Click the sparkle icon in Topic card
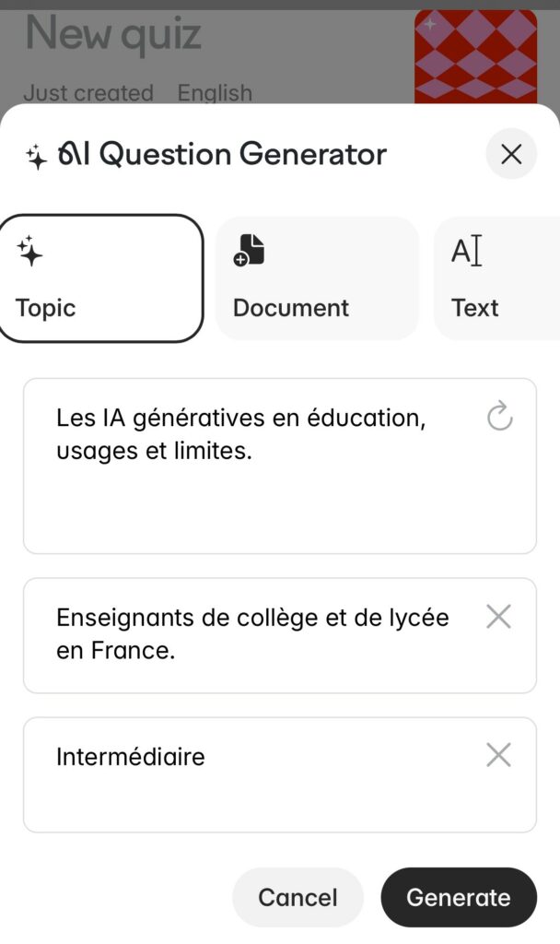 [x=30, y=251]
